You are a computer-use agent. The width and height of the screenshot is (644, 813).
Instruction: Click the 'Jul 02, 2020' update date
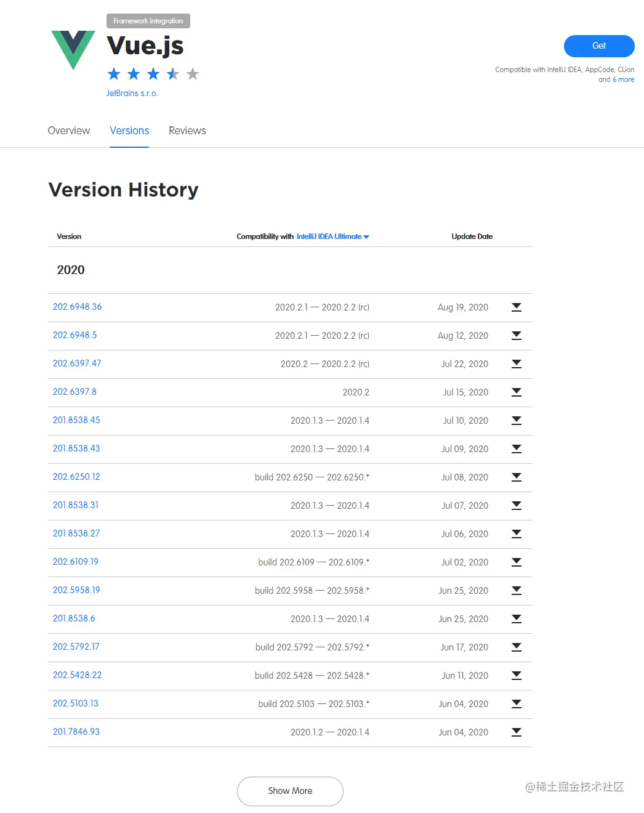[465, 562]
